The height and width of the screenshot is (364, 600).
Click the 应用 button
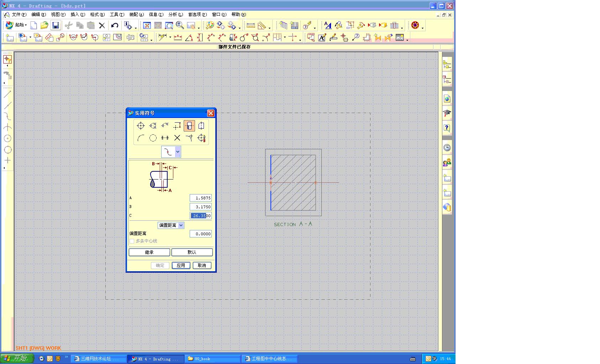click(181, 266)
